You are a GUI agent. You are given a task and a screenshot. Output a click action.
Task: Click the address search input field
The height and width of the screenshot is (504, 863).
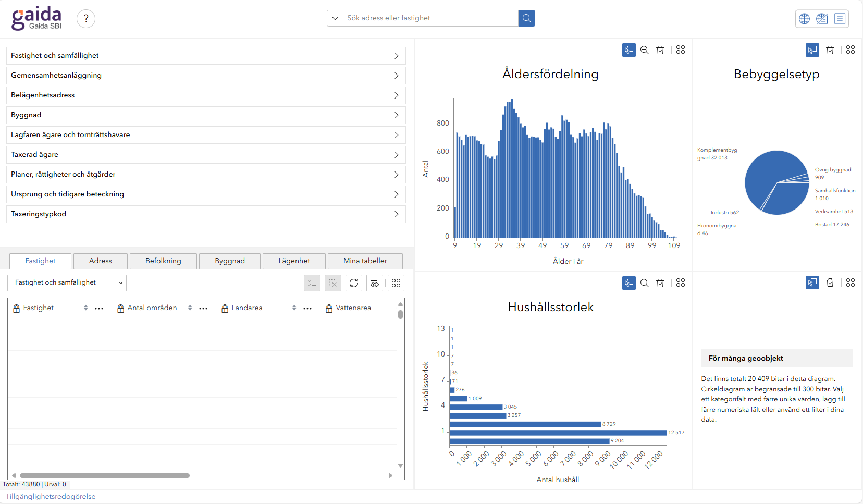pyautogui.click(x=430, y=18)
